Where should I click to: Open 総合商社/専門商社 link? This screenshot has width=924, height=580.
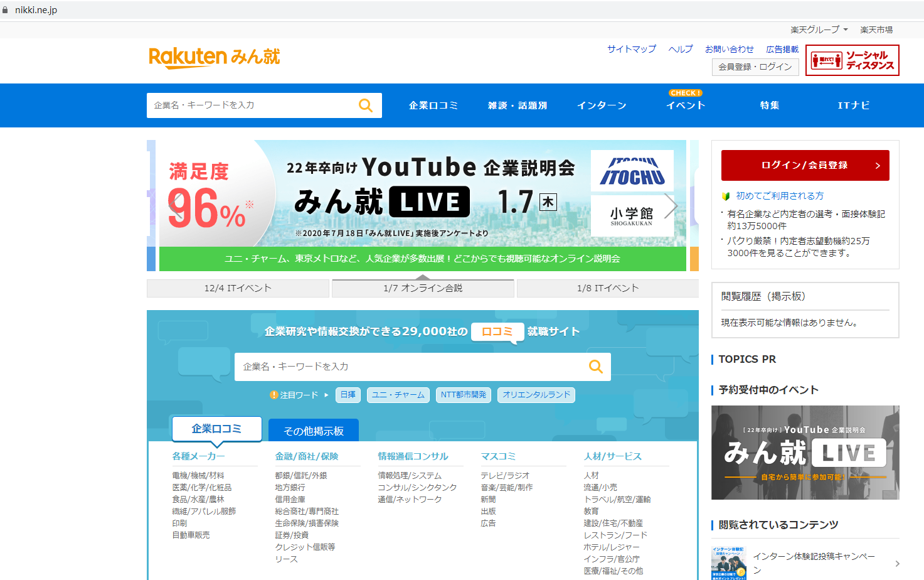point(307,512)
